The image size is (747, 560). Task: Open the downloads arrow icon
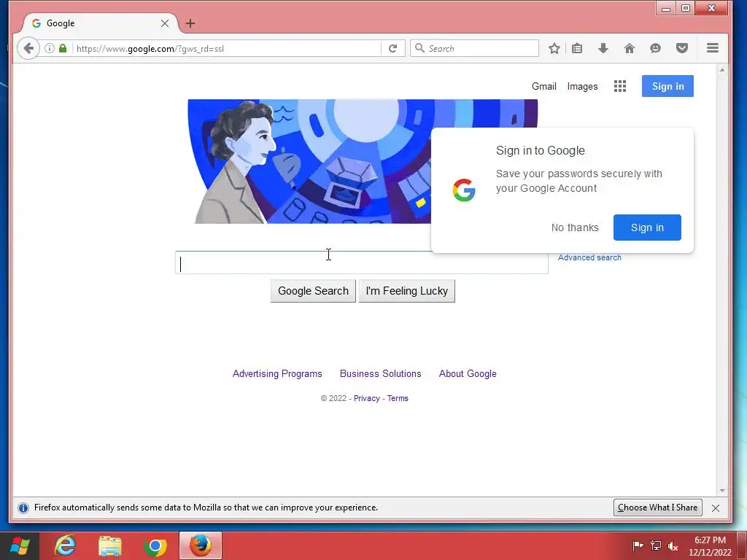(x=603, y=48)
